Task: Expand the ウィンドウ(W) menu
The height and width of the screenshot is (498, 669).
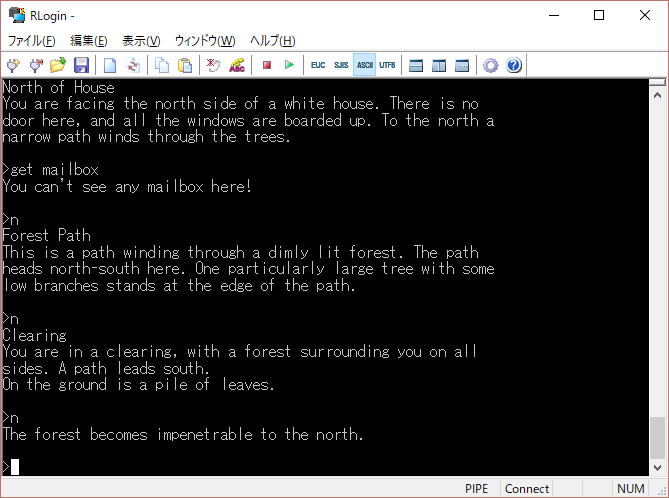Action: point(205,41)
